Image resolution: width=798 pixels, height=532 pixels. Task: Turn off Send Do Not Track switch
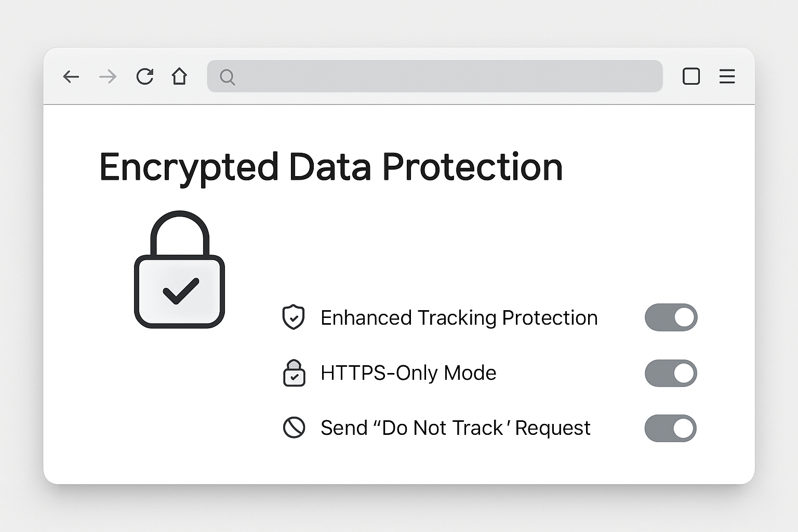[670, 428]
